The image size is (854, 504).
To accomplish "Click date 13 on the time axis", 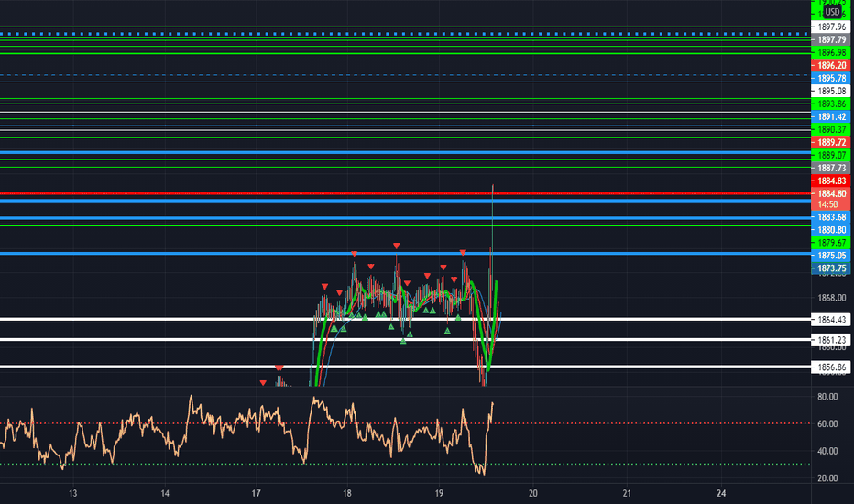I will click(72, 494).
